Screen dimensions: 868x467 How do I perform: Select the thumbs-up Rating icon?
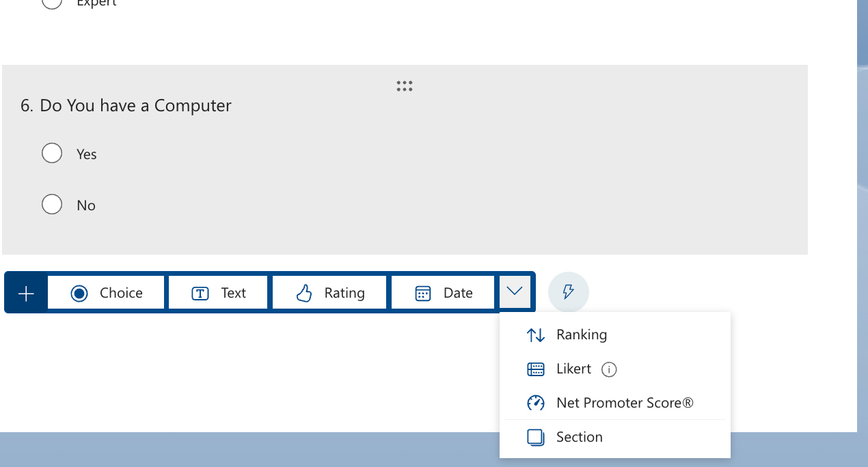[302, 292]
